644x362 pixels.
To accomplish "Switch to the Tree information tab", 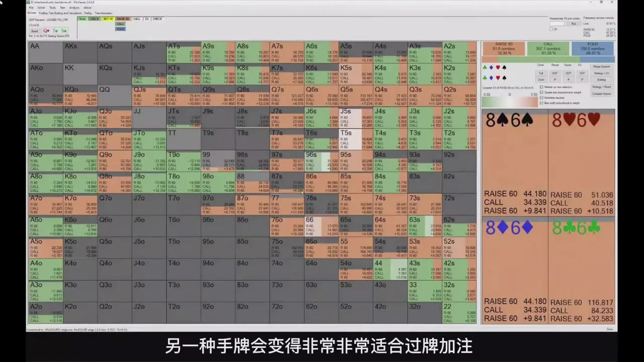I will click(x=103, y=13).
